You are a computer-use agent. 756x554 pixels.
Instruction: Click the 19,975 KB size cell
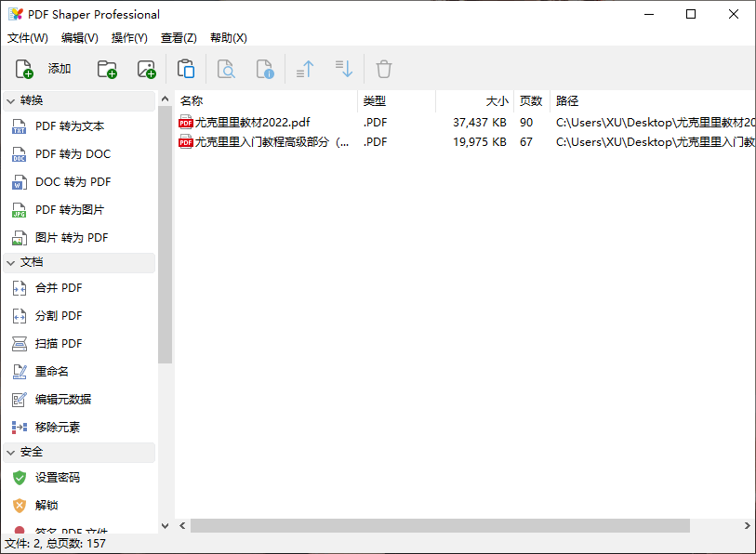click(x=479, y=142)
